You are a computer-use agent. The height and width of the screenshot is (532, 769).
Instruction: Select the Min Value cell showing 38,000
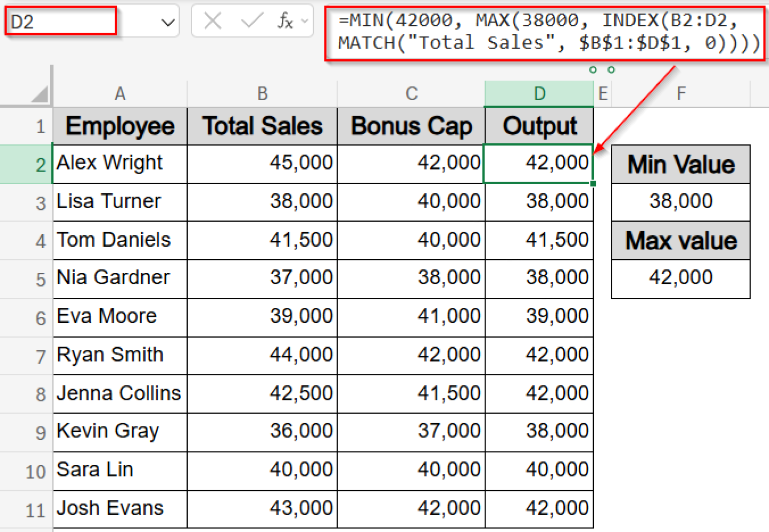(x=680, y=202)
